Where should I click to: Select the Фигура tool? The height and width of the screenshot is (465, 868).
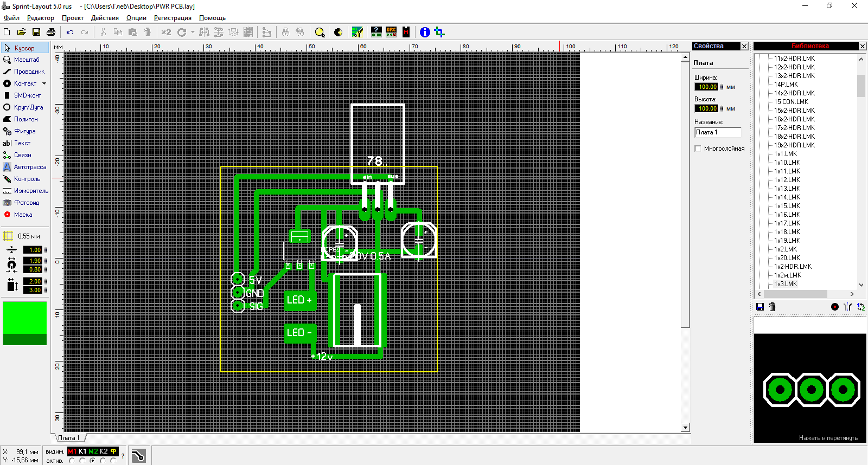coord(25,131)
